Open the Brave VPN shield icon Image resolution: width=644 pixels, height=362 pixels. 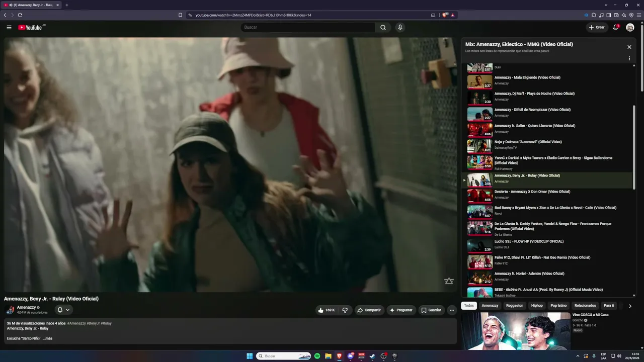click(631, 15)
